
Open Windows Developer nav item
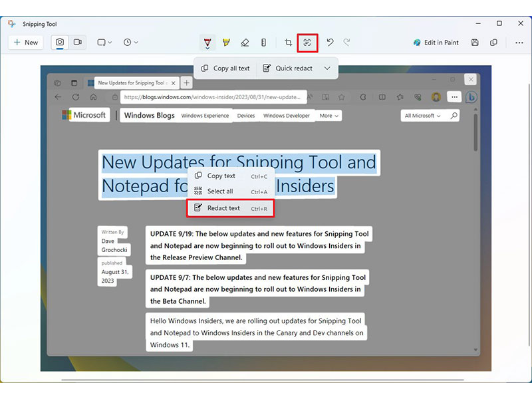[x=287, y=116]
